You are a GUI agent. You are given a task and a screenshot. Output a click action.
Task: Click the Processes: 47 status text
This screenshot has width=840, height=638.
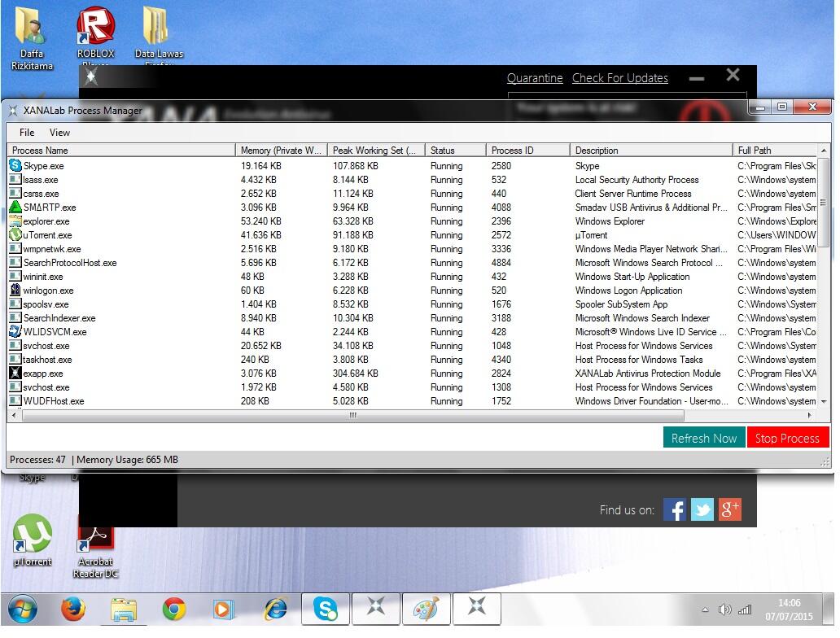[37, 460]
